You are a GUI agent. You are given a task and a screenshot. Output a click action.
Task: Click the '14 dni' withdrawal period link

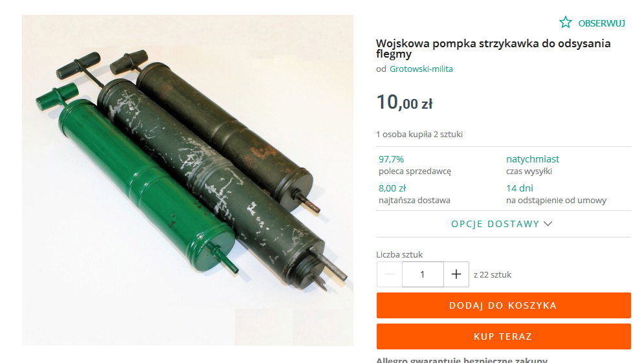[520, 188]
